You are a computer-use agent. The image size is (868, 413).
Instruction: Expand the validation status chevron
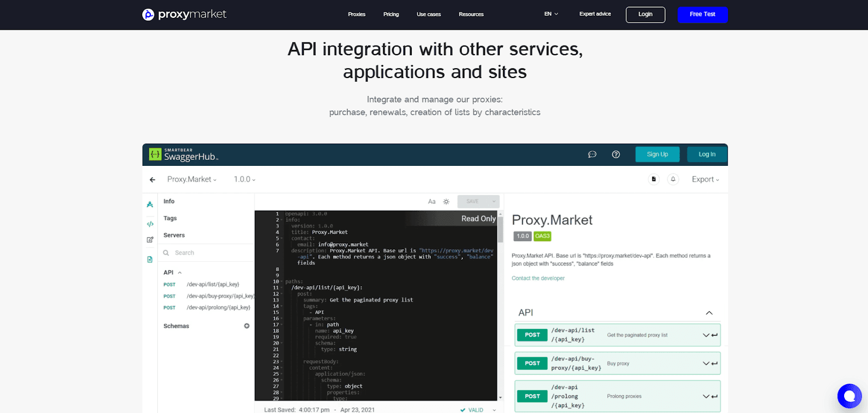494,410
